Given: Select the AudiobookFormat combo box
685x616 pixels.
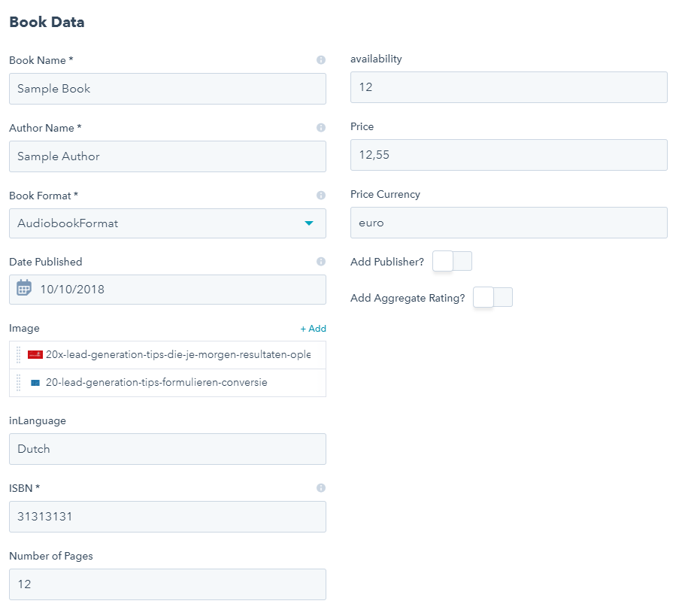Looking at the screenshot, I should coord(168,223).
